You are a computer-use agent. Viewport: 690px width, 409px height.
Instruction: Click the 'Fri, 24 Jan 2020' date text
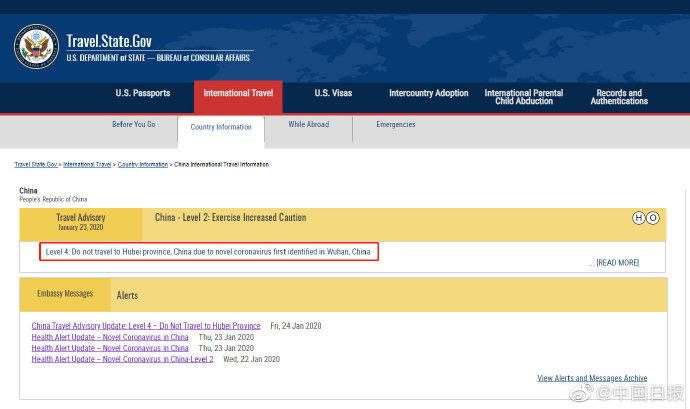pos(296,326)
